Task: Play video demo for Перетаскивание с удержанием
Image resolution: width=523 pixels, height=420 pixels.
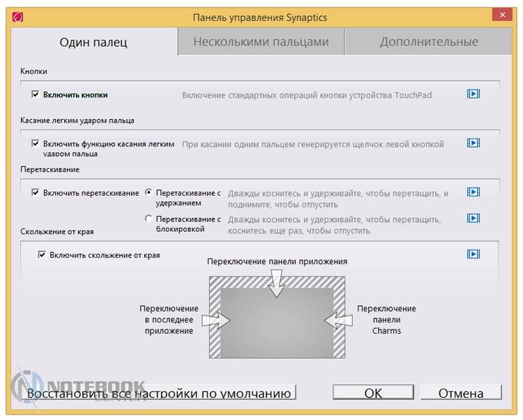Action: (x=473, y=192)
